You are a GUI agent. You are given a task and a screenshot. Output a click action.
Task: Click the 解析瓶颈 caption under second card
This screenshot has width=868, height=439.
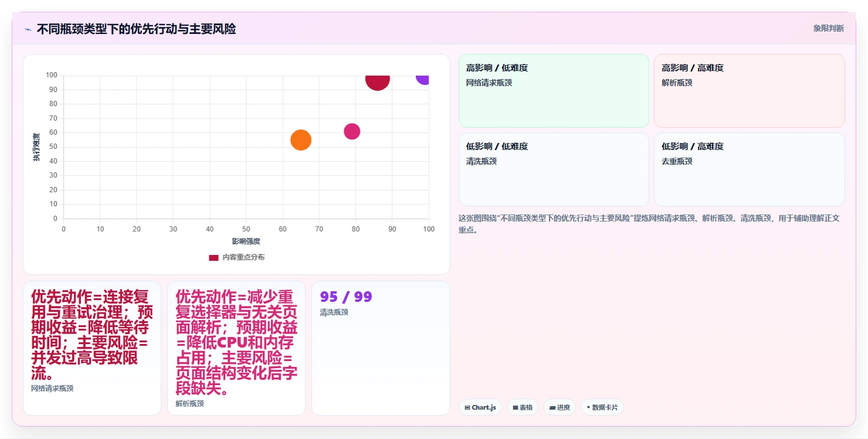[190, 404]
